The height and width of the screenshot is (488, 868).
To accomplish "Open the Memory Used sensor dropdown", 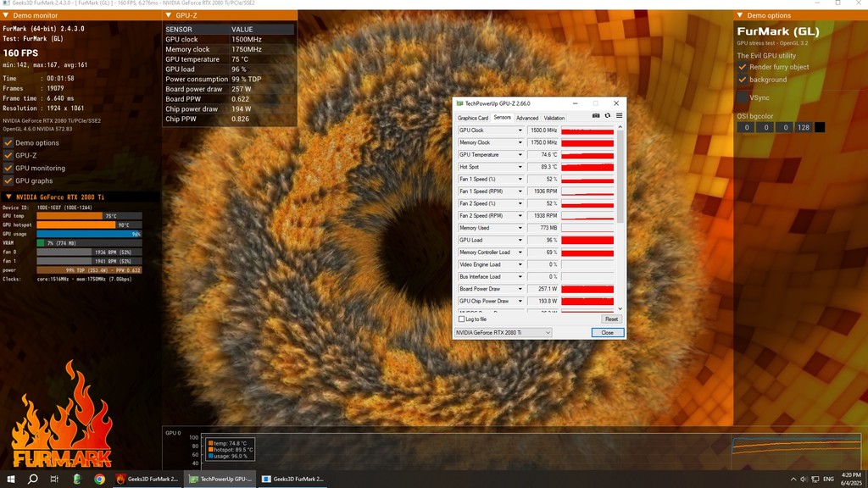I will point(520,228).
